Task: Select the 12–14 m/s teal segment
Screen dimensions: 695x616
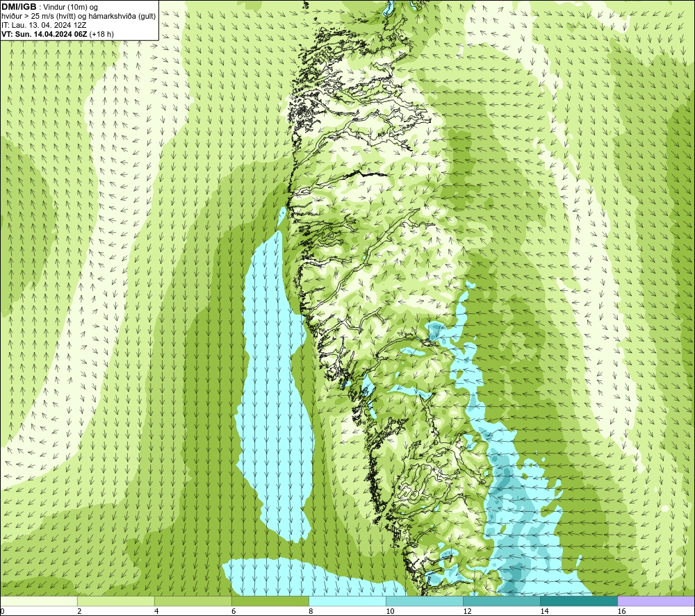Action: (x=501, y=601)
